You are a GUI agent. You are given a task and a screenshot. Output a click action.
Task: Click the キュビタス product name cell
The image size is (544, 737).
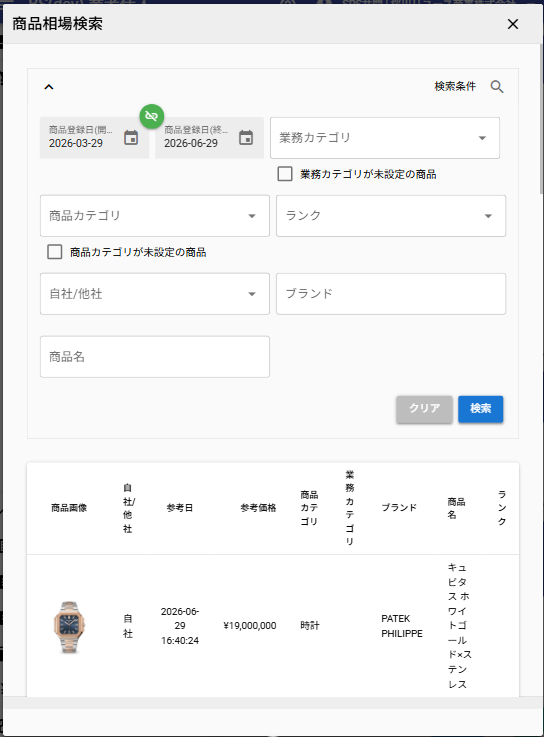point(459,626)
